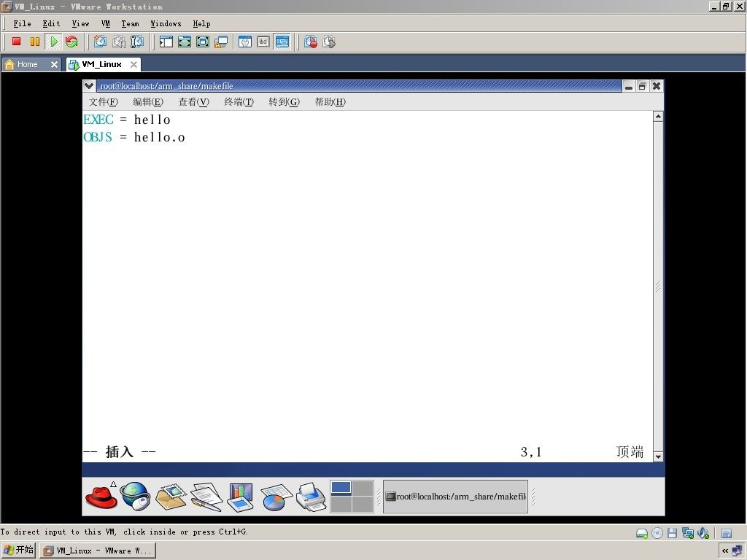Launch the web browser globe icon
The width and height of the screenshot is (747, 560).
[x=135, y=496]
